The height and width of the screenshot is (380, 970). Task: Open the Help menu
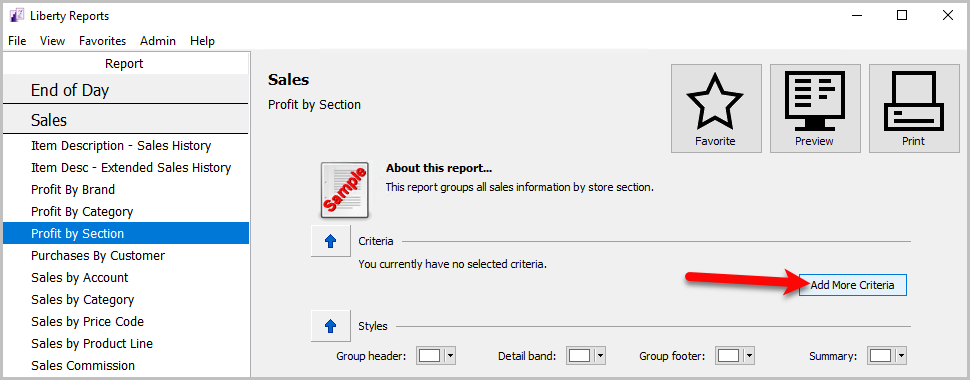tap(202, 41)
